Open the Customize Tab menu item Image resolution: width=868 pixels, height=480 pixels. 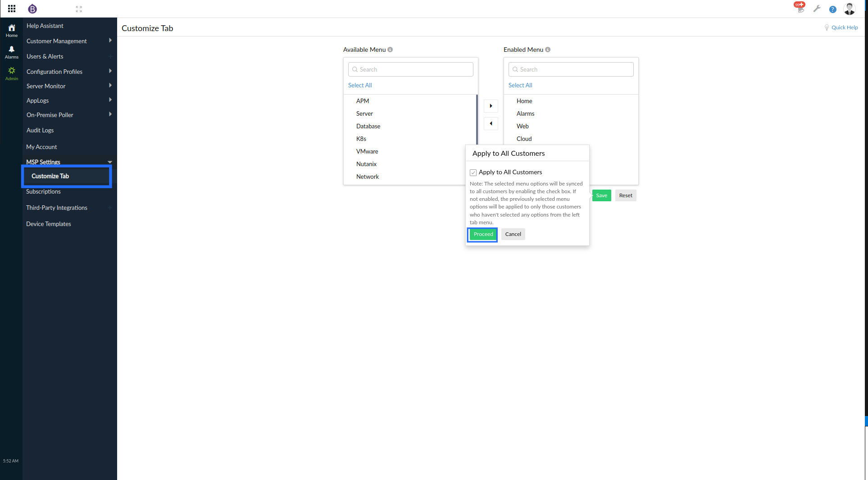point(50,176)
